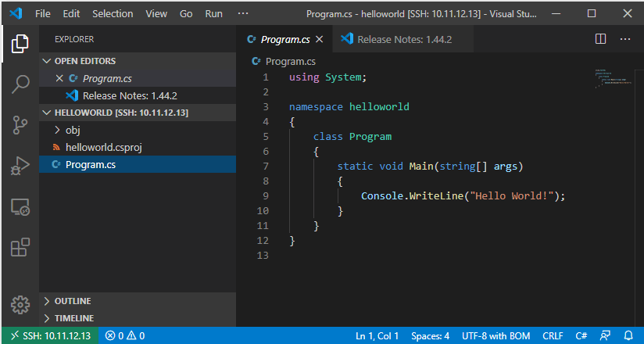
Task: Open the Selection menu
Action: (113, 14)
